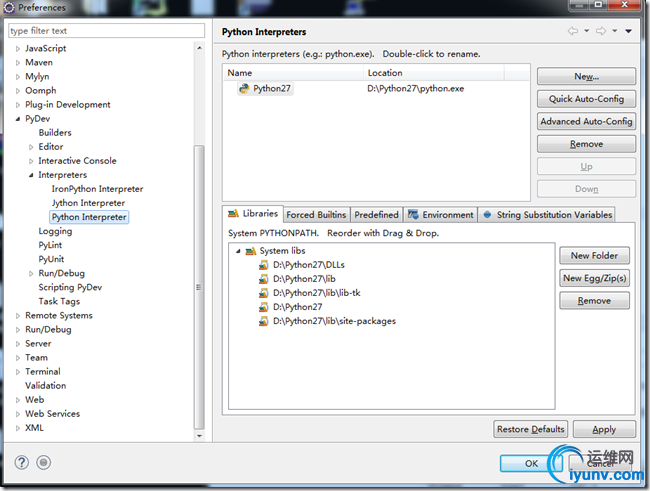650x491 pixels.
Task: Open the forward history dropdown arrow
Action: 615,31
